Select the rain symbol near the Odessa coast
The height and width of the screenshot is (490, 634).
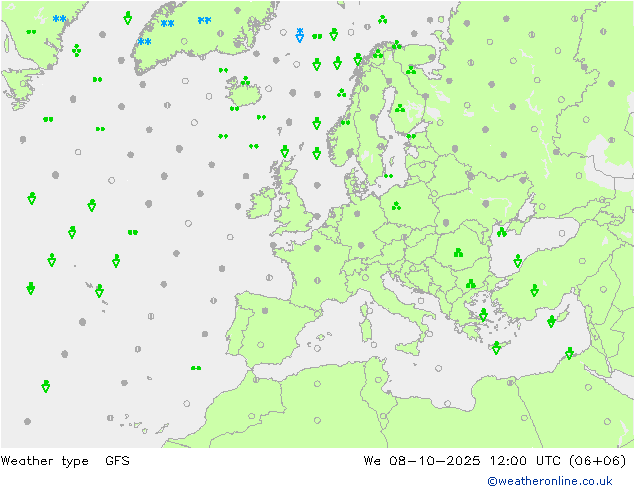click(x=502, y=232)
